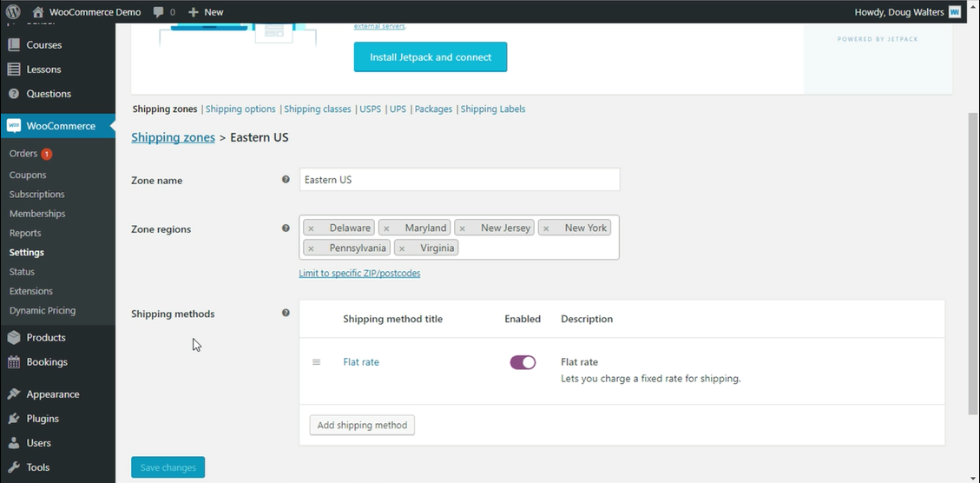Open the comments bubble icon

pos(159,12)
